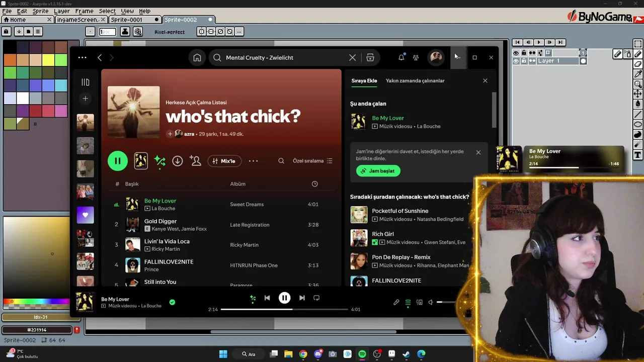Open Aseprite Layer menu
The width and height of the screenshot is (644, 362).
pyautogui.click(x=62, y=11)
